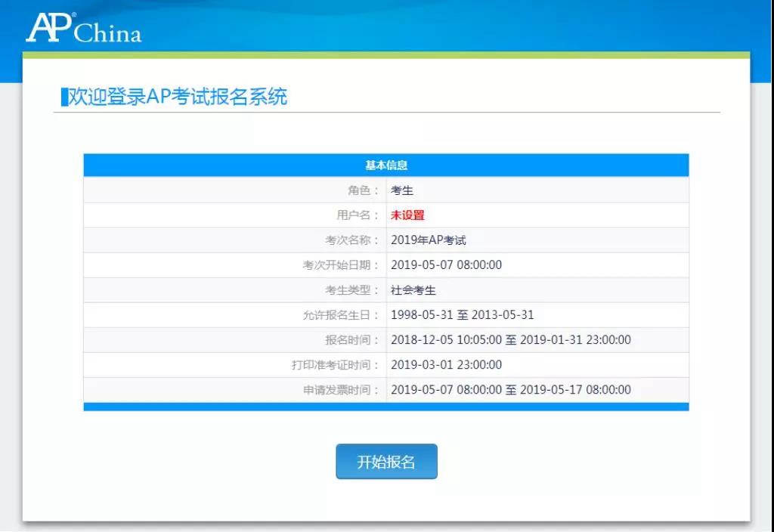The height and width of the screenshot is (532, 774).
Task: Click the 2019年AP考试 value
Action: 429,240
